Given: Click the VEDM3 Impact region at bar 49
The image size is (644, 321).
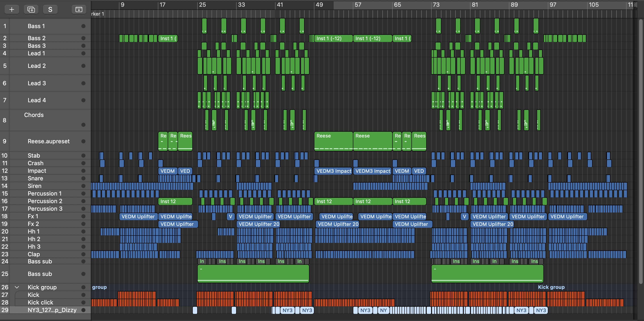Looking at the screenshot, I should point(333,171).
